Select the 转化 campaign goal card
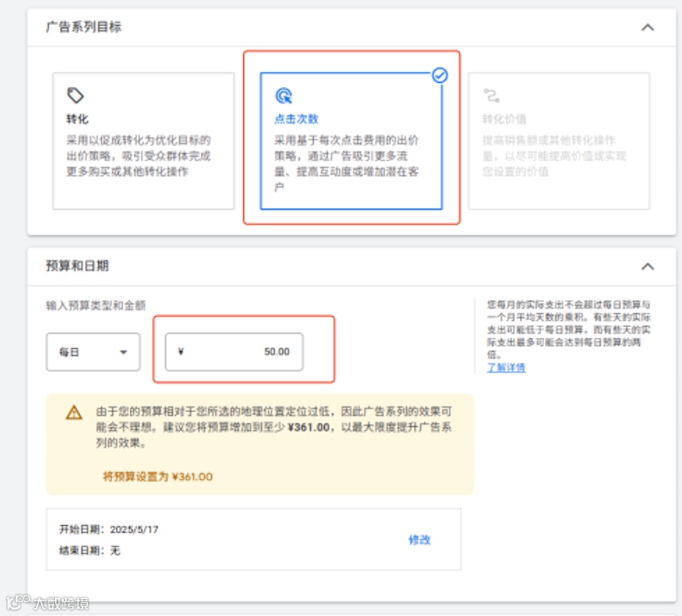682x616 pixels. [x=143, y=141]
